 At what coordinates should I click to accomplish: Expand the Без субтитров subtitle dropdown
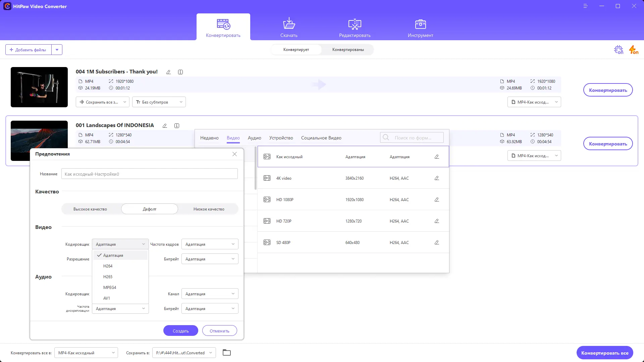pos(159,102)
